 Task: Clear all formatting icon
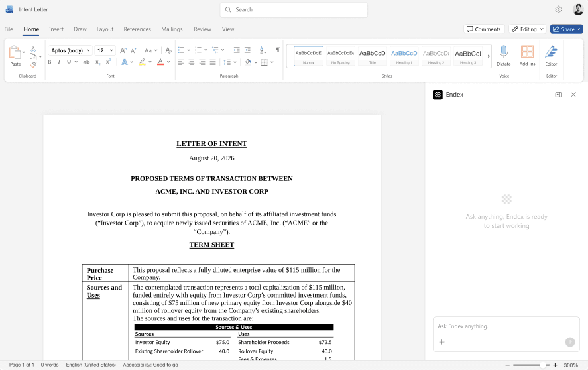point(168,50)
